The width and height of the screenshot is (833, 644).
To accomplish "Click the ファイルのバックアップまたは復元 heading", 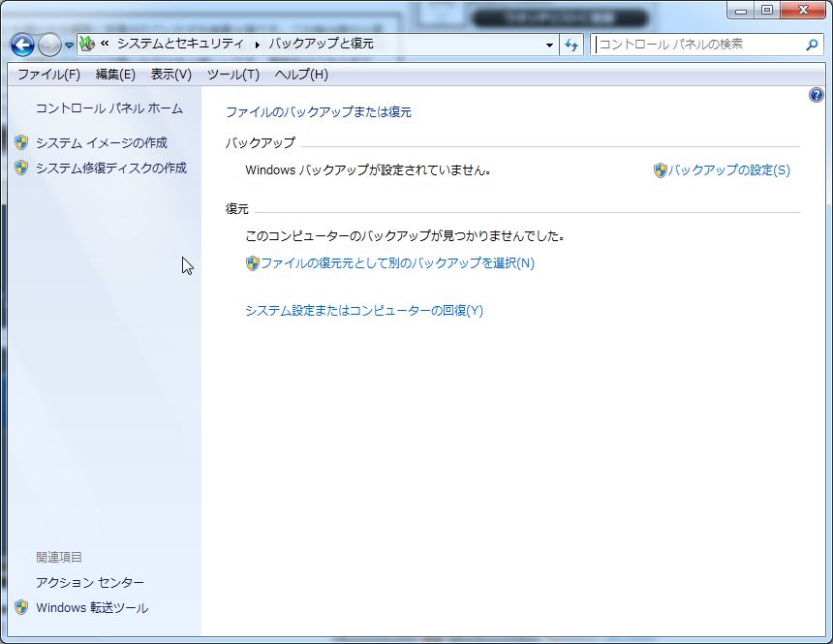I will point(319,112).
